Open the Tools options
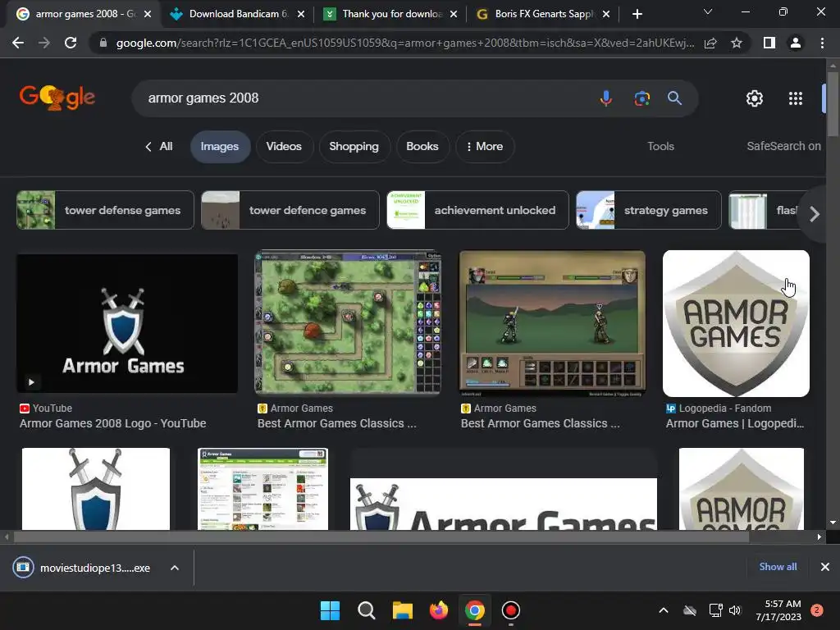Screen dimensions: 840x630 [x=660, y=146]
